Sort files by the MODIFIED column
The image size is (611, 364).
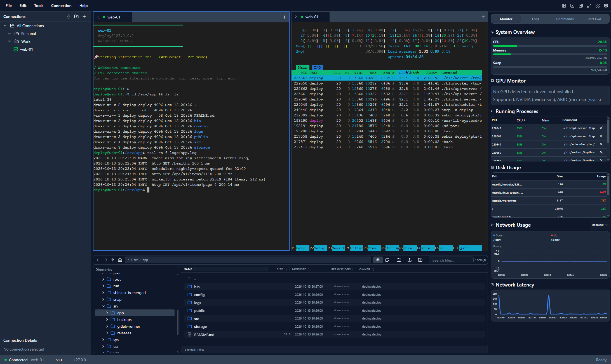click(x=301, y=269)
